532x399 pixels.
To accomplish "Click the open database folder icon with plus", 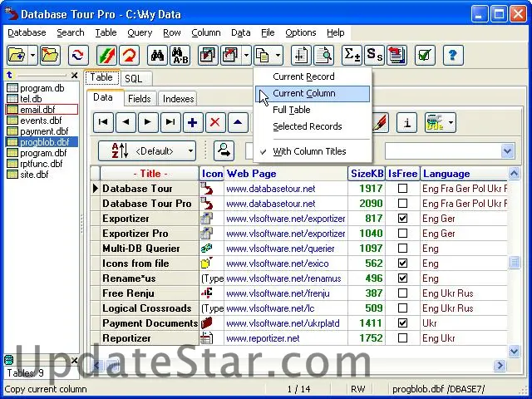I will point(17,55).
